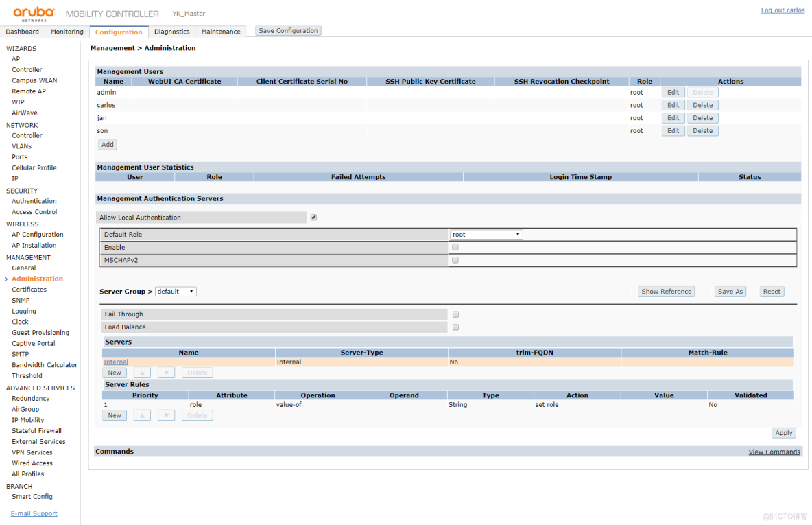Open the Dashboard tab
812x525 pixels.
pos(22,32)
